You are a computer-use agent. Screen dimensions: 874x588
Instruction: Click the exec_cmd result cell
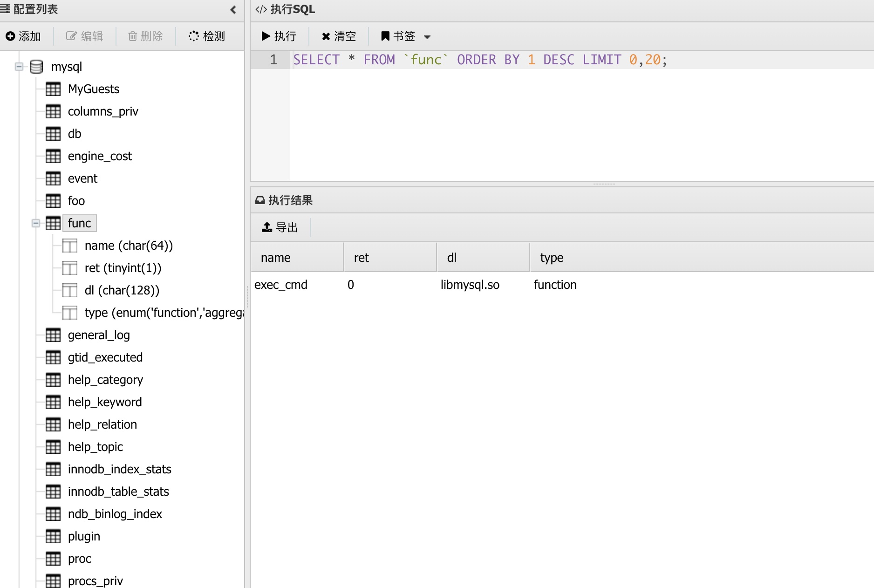[x=281, y=285]
